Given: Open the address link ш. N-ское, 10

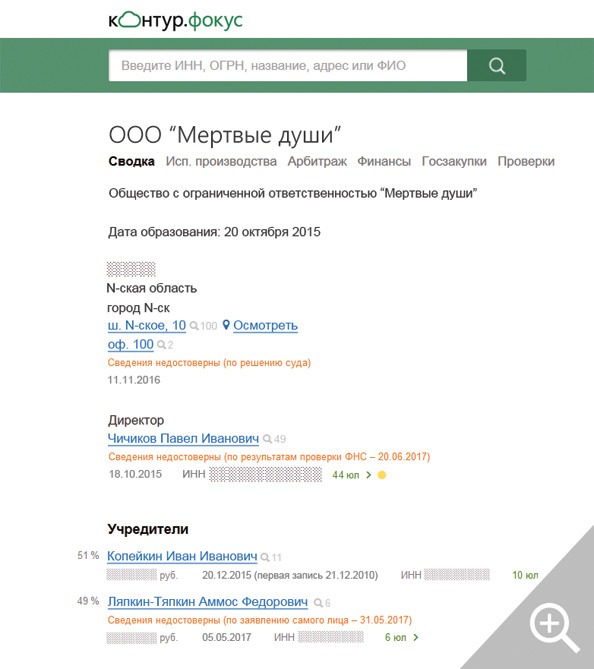Looking at the screenshot, I should 147,326.
